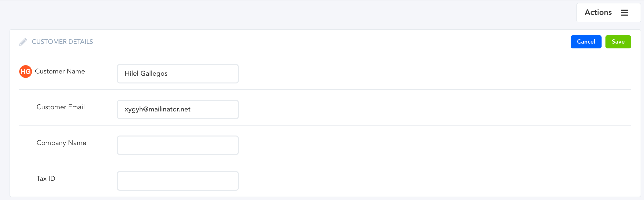The width and height of the screenshot is (644, 200).
Task: Place cursor in the 'xygyh@mailinator.net' text
Action: pos(158,109)
